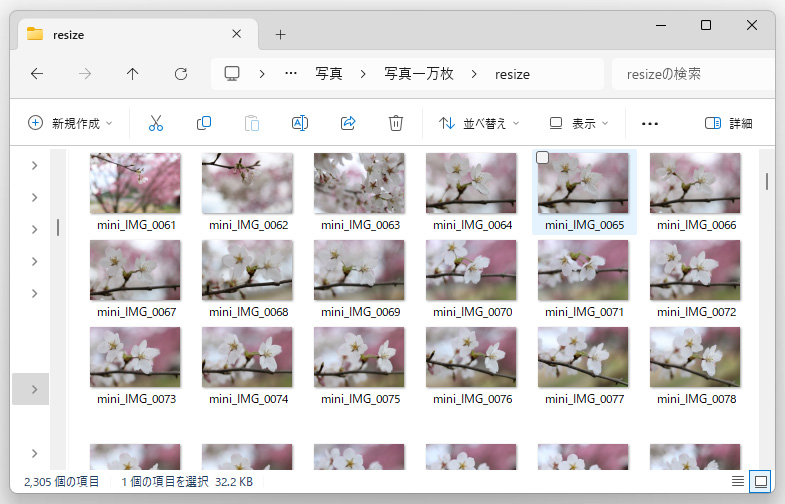Image resolution: width=785 pixels, height=504 pixels.
Task: Click the resizeの検索 search box
Action: click(x=693, y=74)
